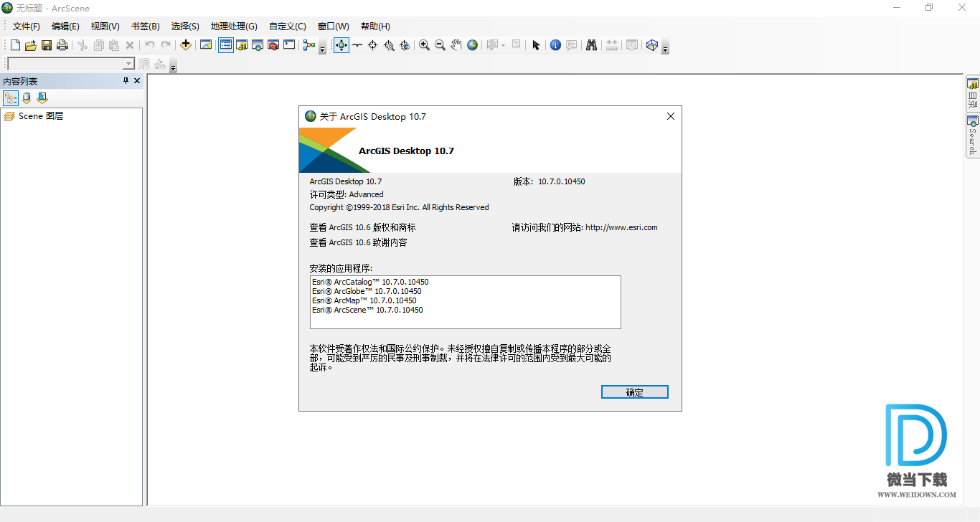Screen dimensions: 980x522
Task: Open 查看 ArcGIS 10.6 版权和商标 link
Action: pyautogui.click(x=362, y=227)
